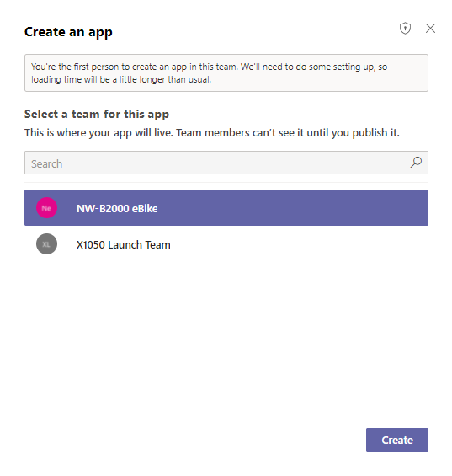The width and height of the screenshot is (452, 476).
Task: Choose the X1050 Launch Team row
Action: [x=226, y=244]
